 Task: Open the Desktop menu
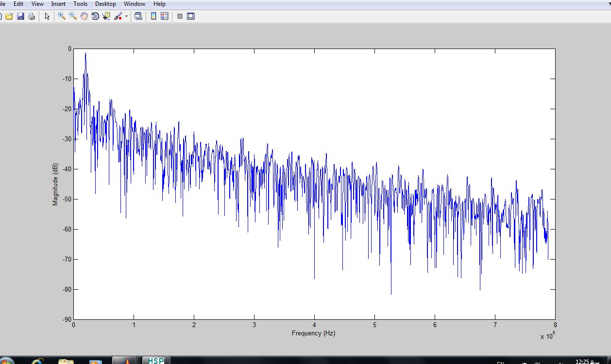click(105, 4)
